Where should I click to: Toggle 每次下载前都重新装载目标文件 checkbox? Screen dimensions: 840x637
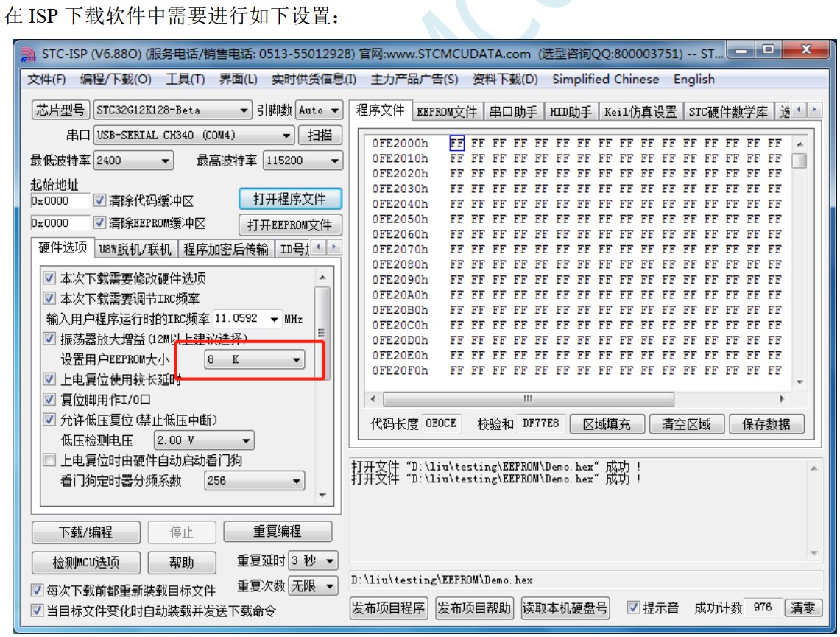pyautogui.click(x=37, y=591)
